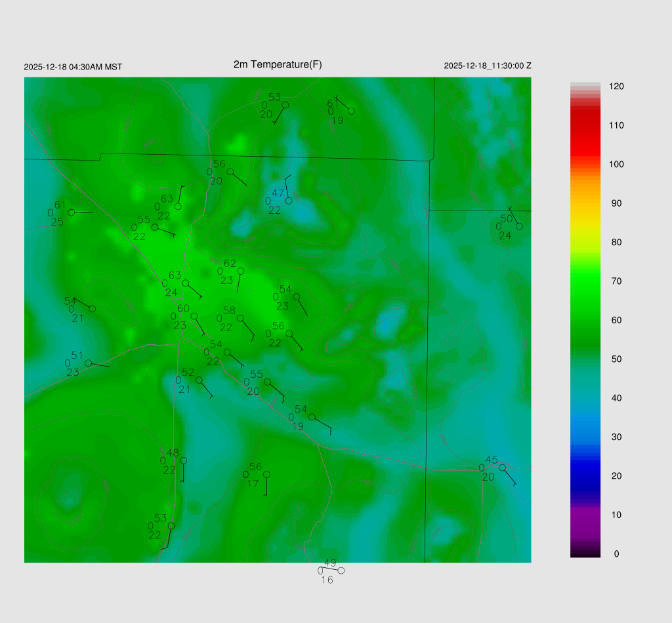The image size is (672, 623).
Task: Click the 11:30:00 Z UTC timestamp
Action: click(x=488, y=66)
